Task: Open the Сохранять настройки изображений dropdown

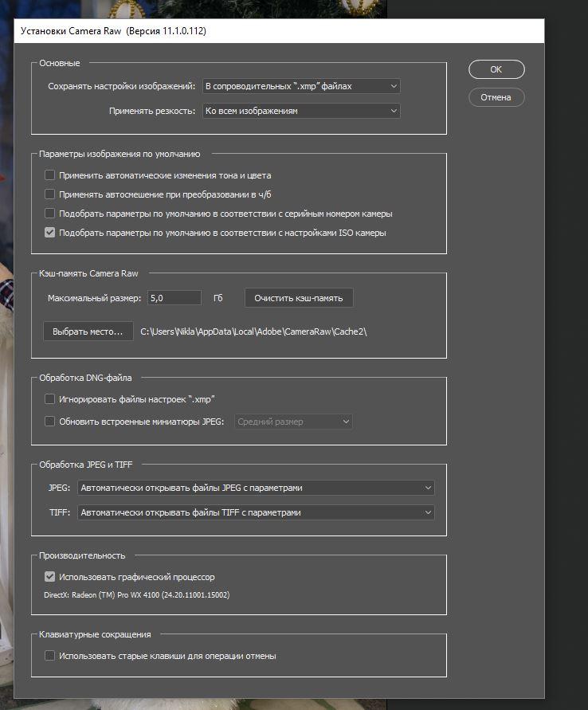Action: point(301,86)
